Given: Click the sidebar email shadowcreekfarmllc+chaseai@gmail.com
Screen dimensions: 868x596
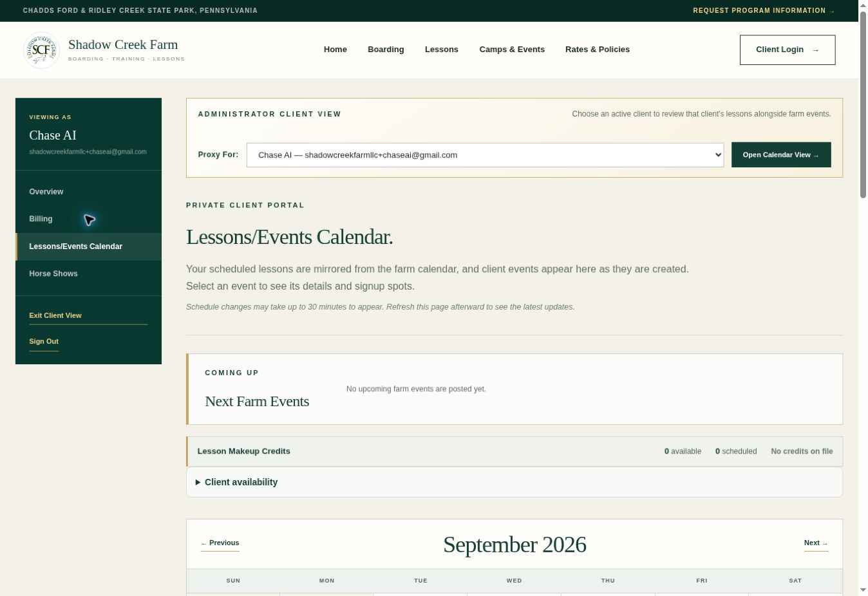Looking at the screenshot, I should (x=88, y=152).
